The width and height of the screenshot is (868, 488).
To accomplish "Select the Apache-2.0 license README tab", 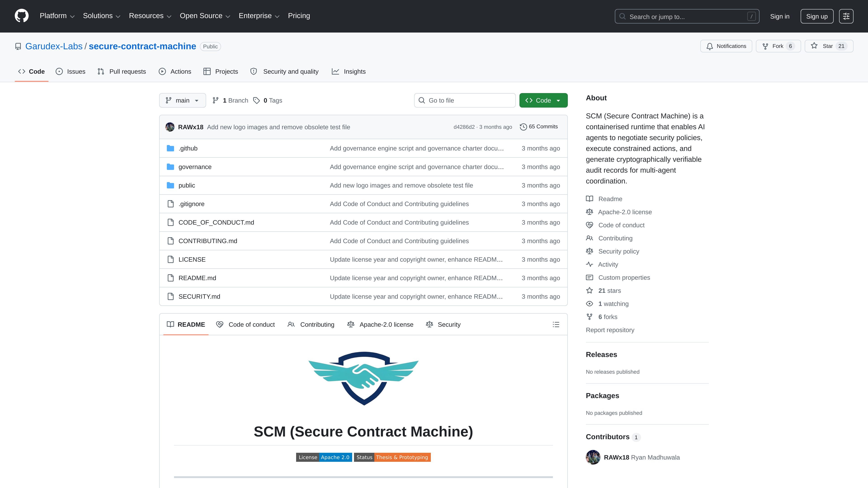I will [x=380, y=324].
